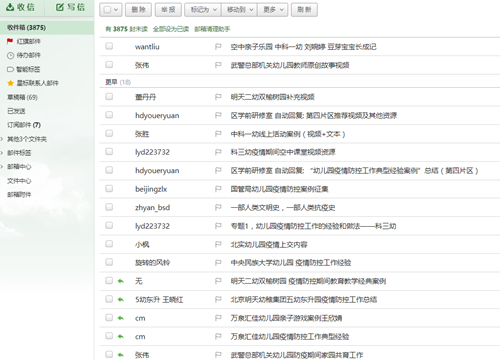Screen dimensions: 500x360
Task: Select the zhyan_bsd email checkbox
Action: point(109,207)
